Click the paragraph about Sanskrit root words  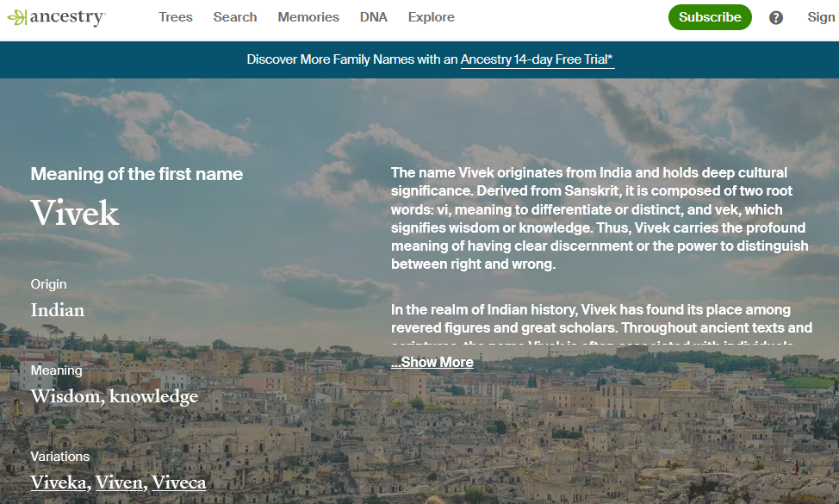pyautogui.click(x=599, y=219)
